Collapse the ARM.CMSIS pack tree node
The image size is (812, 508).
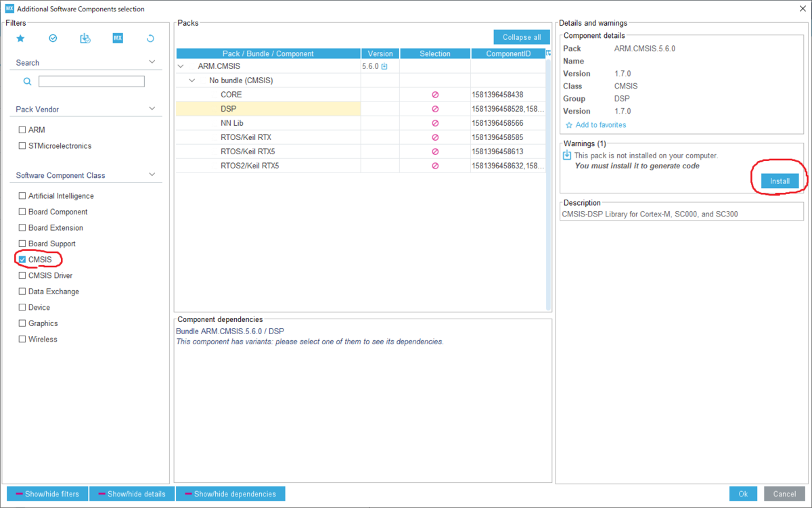click(181, 66)
